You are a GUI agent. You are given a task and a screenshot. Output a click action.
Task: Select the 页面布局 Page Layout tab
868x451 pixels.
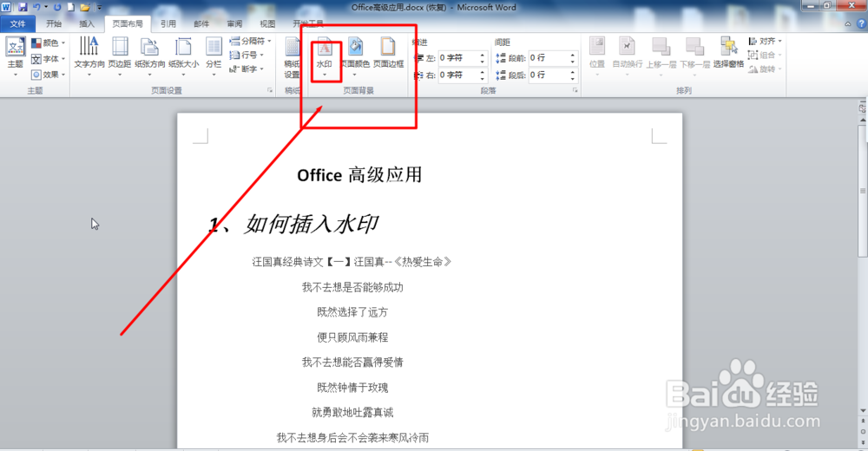point(128,23)
